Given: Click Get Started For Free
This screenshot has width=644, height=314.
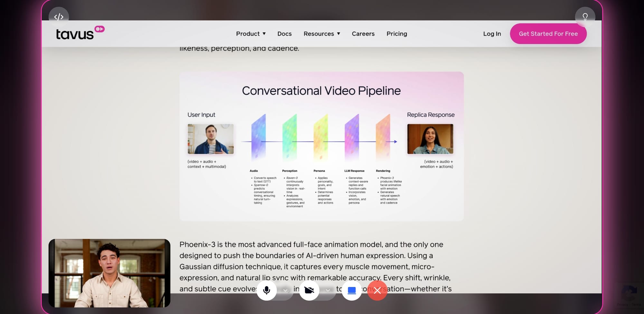Looking at the screenshot, I should tap(548, 34).
